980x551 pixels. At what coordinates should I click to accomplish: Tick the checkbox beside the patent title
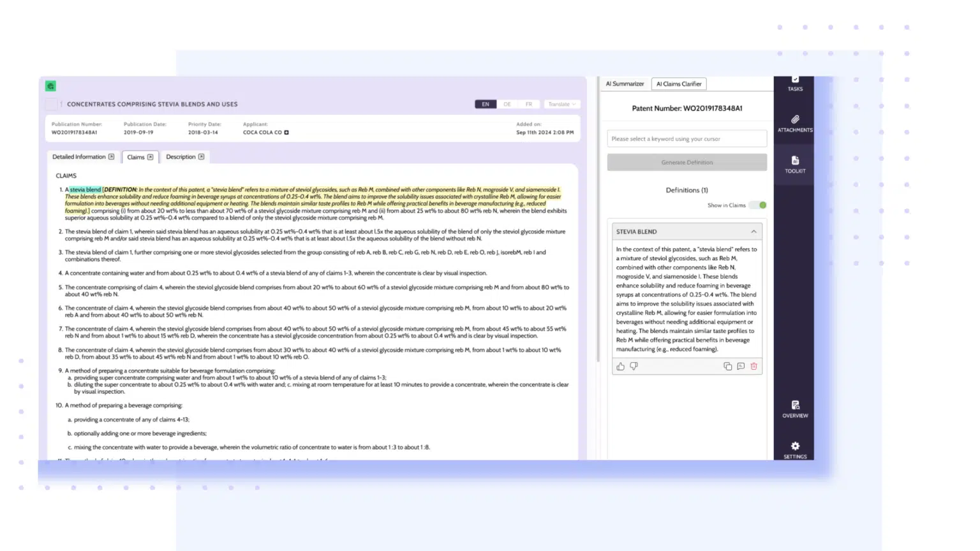pyautogui.click(x=51, y=104)
